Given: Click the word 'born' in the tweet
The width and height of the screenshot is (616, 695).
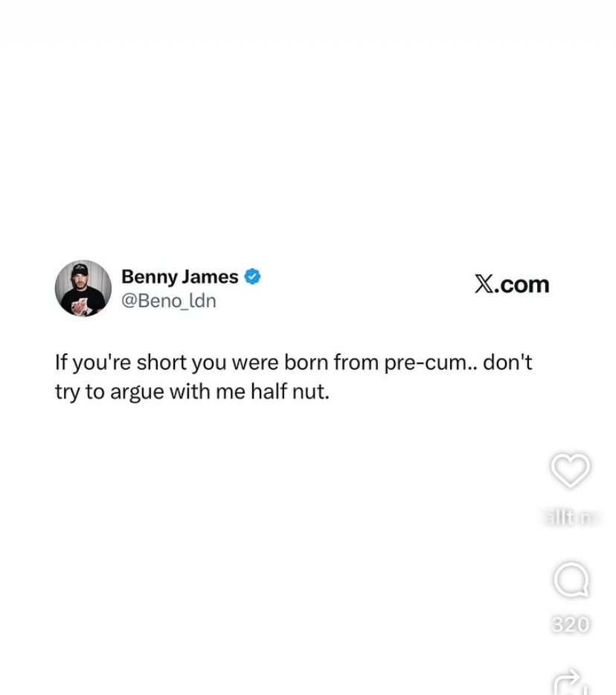Looking at the screenshot, I should click(x=307, y=362).
